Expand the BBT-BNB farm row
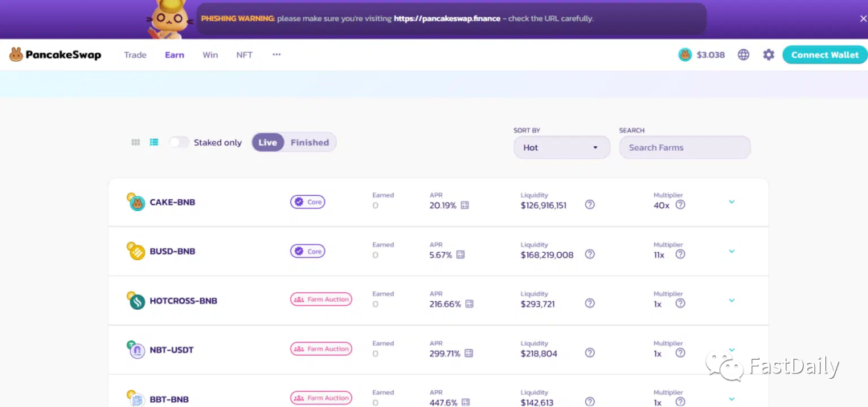The height and width of the screenshot is (407, 868). [731, 399]
